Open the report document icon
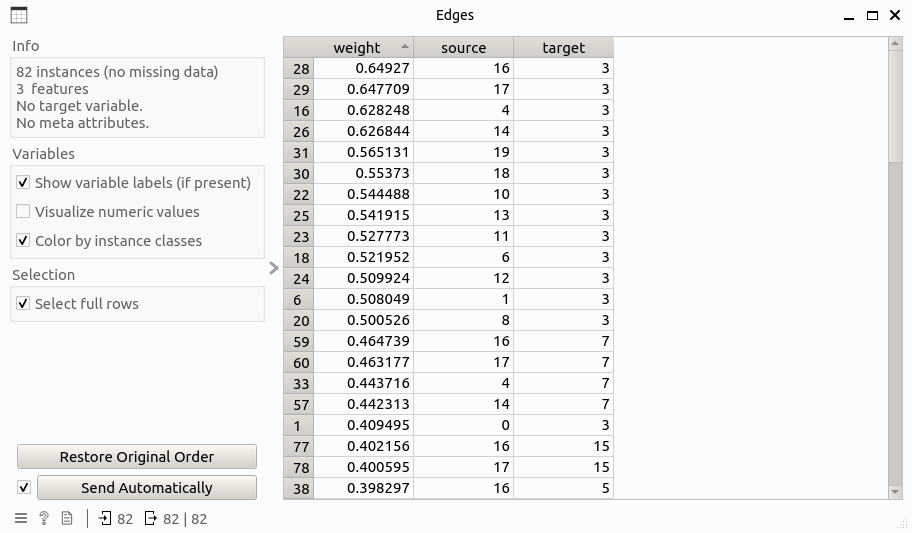This screenshot has height=533, width=912. click(x=67, y=518)
